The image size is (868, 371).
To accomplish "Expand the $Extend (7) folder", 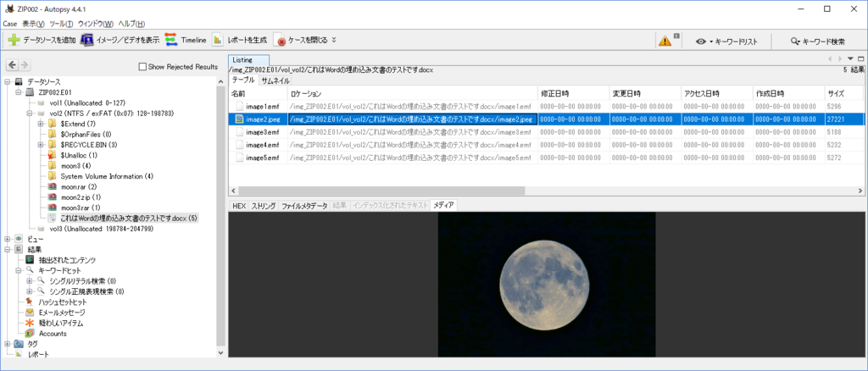I will tap(40, 124).
